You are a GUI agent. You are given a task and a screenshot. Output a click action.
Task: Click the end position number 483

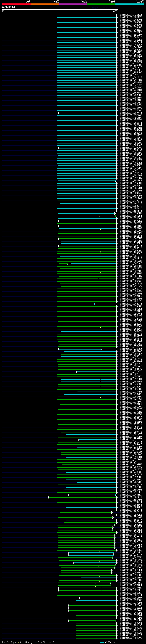point(115,11)
